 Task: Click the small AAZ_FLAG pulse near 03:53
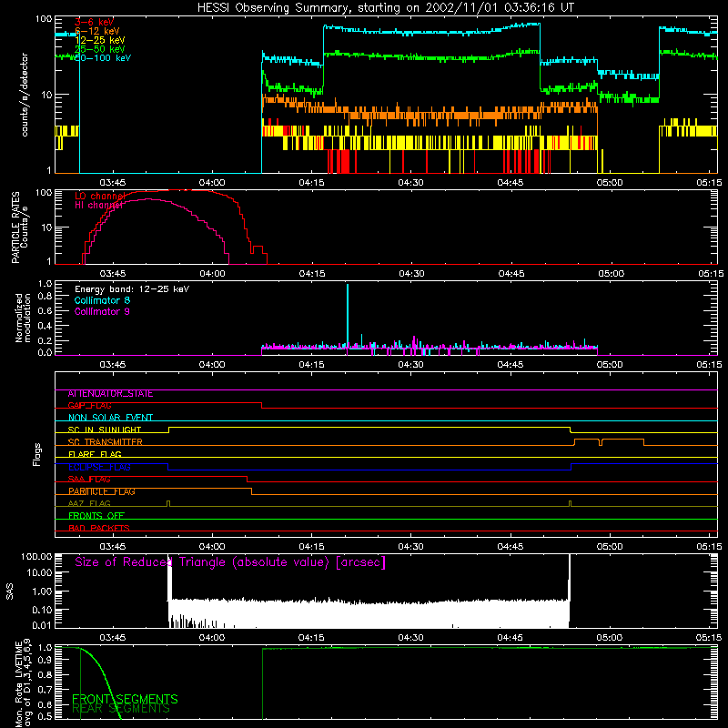click(168, 504)
